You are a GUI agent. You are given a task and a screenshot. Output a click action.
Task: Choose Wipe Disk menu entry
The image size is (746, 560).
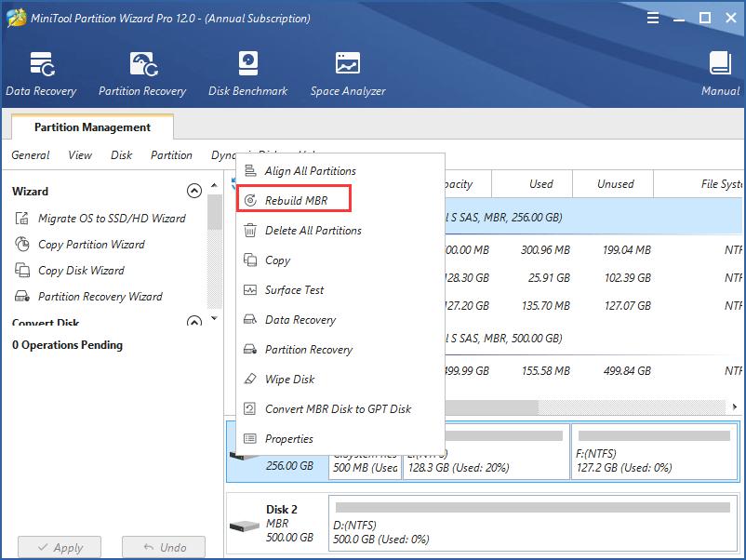tap(340, 380)
